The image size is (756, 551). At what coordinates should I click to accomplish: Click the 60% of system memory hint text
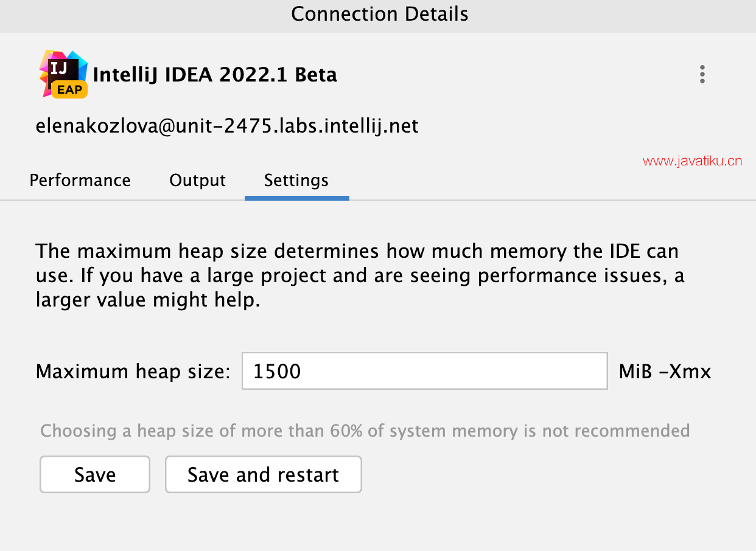(x=365, y=431)
